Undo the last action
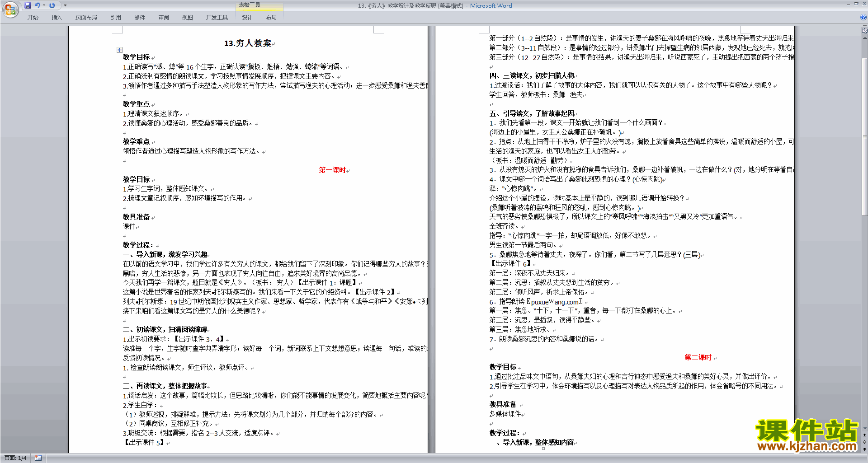The height and width of the screenshot is (463, 868). (x=37, y=5)
